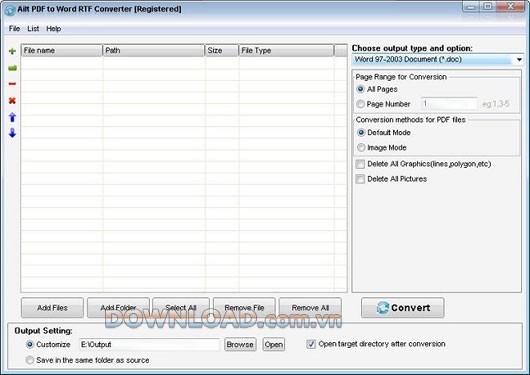Sort by the File Type column header

click(286, 50)
